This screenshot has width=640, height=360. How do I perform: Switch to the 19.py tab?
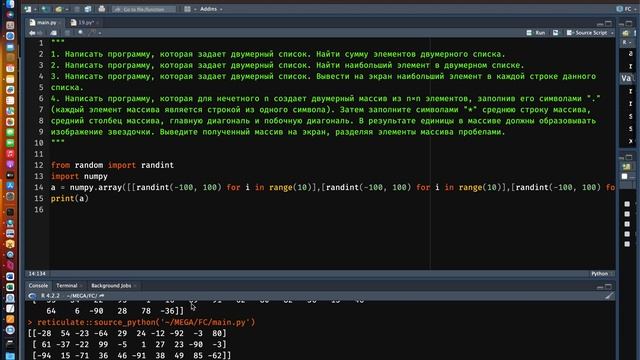(83, 22)
